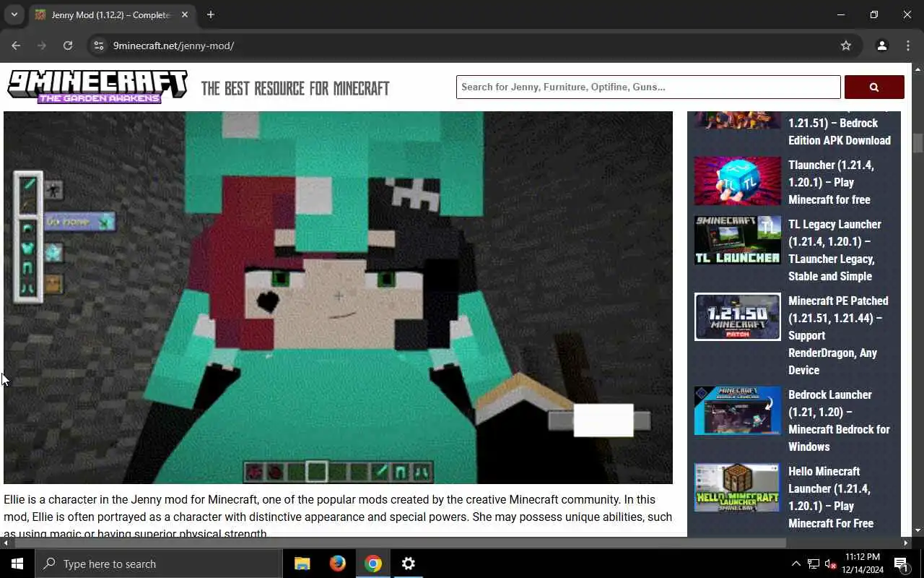Click the muted volume tray icon

coord(830,564)
